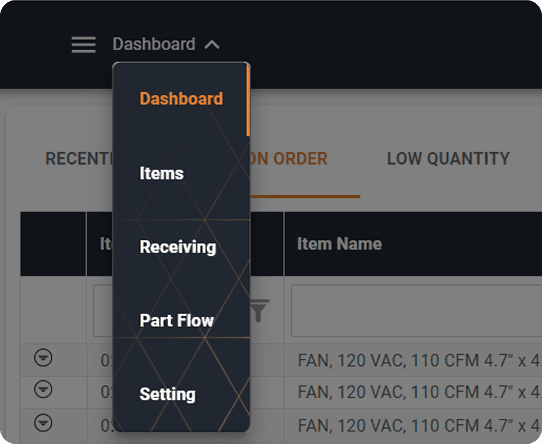Sort by the Item Name column header
The width and height of the screenshot is (542, 444).
[x=339, y=244]
